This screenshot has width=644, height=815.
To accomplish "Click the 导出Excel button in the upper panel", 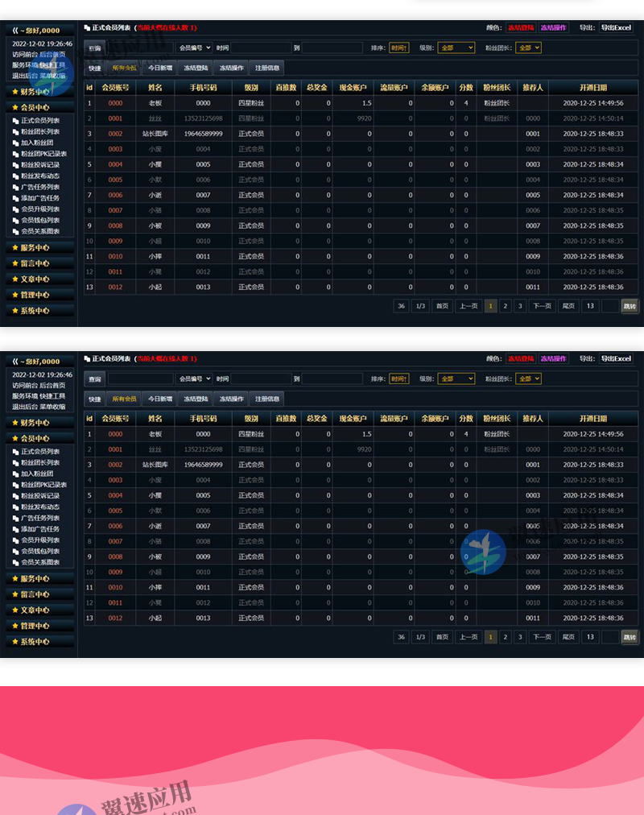I will click(x=617, y=27).
